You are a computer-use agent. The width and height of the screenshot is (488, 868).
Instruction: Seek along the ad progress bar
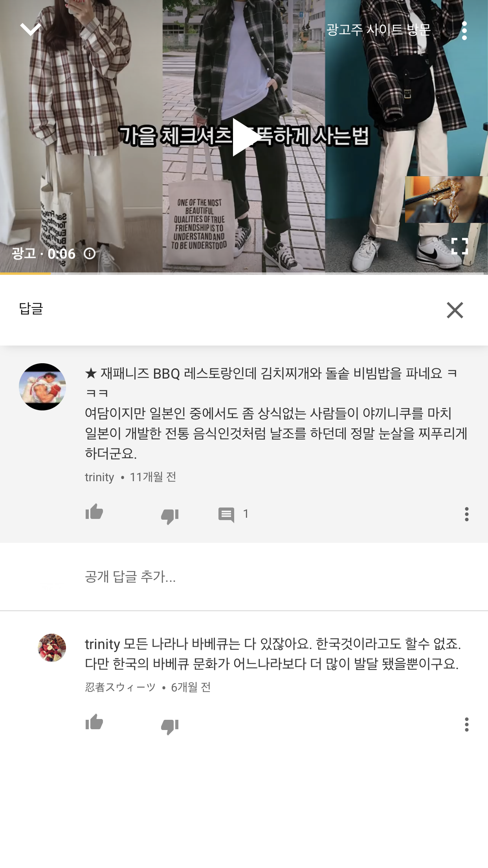[244, 273]
